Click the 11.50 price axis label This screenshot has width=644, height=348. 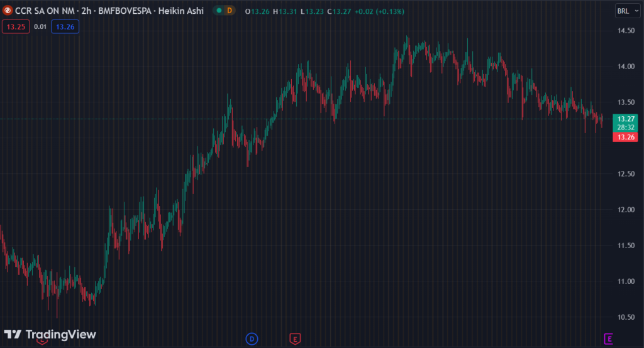(626, 246)
